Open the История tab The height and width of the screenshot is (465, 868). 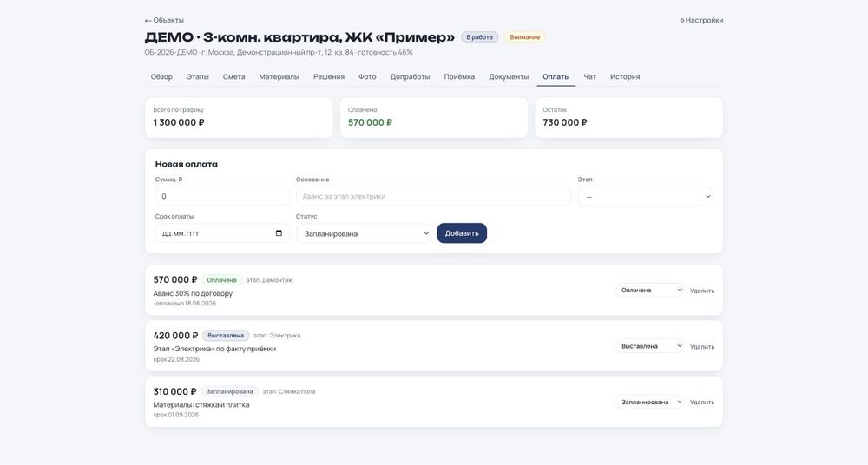[625, 77]
